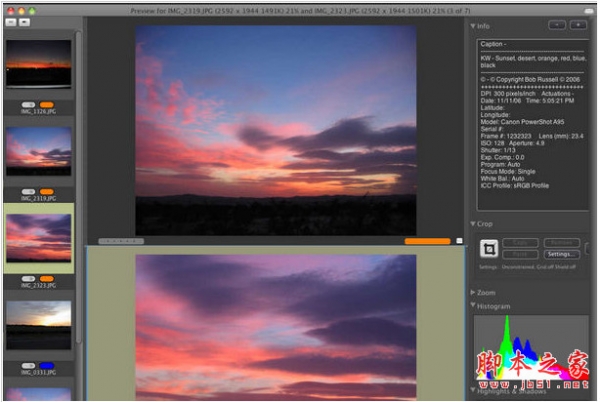The width and height of the screenshot is (600, 402).
Task: Click orange color label of IMG_2323.JPG
Action: pyautogui.click(x=47, y=279)
